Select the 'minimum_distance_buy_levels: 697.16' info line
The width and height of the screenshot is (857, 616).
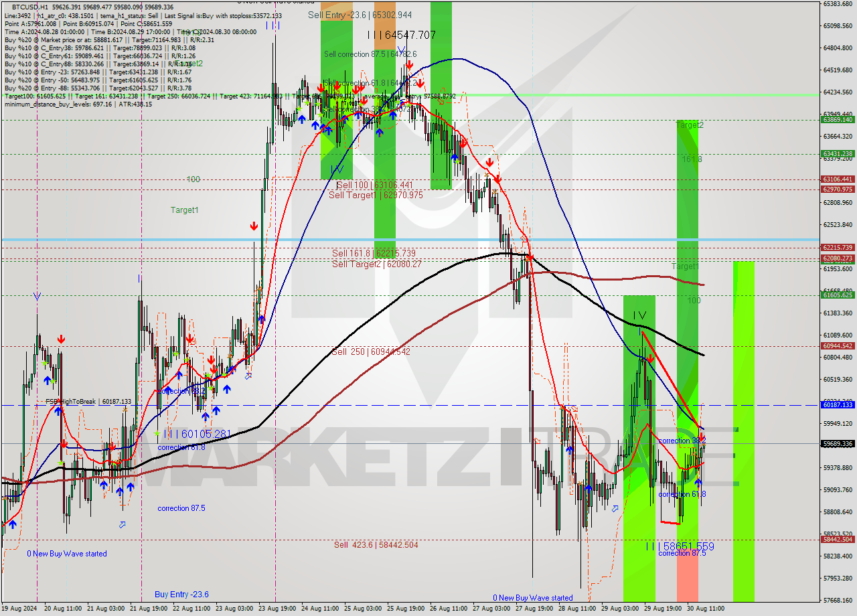click(78, 104)
